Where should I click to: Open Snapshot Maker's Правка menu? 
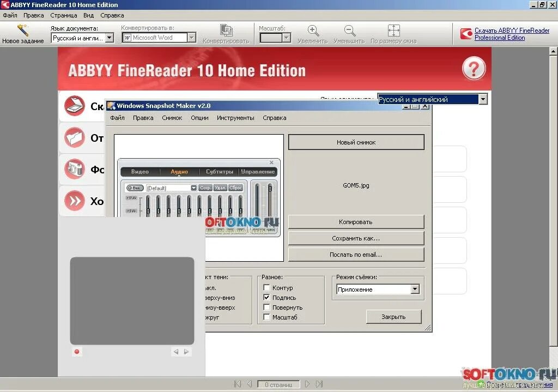pos(143,118)
